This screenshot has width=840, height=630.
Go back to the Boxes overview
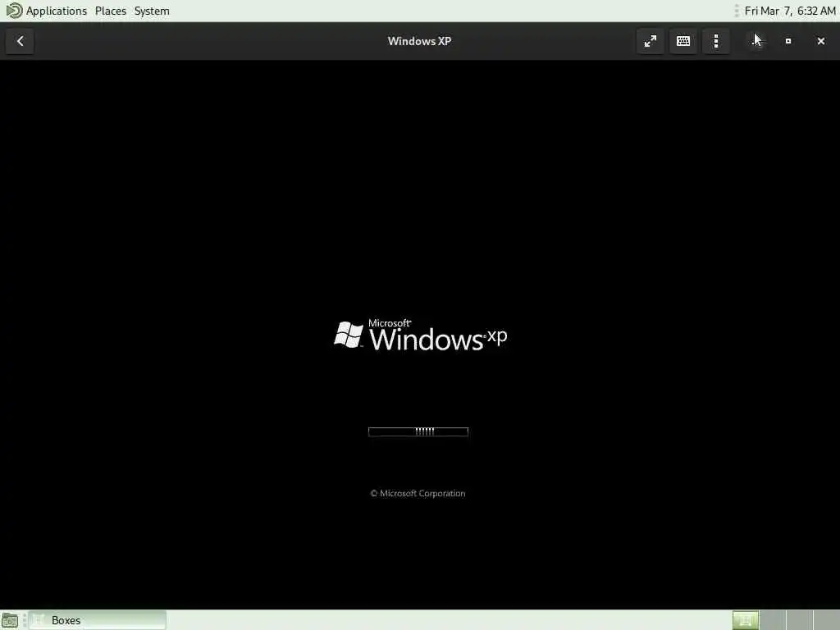pyautogui.click(x=20, y=41)
